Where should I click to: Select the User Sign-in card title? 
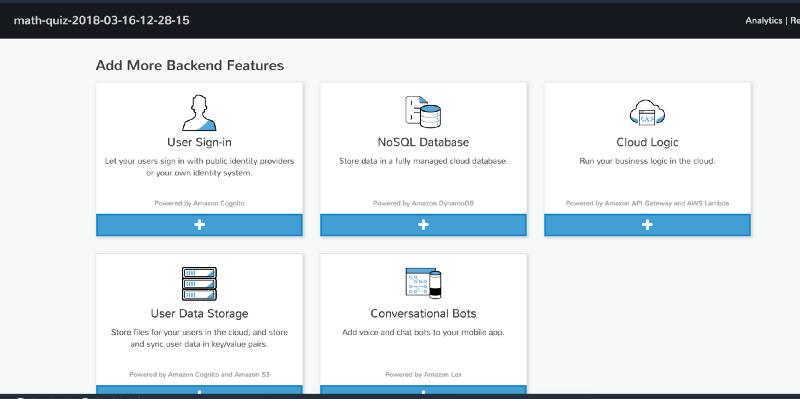[199, 142]
